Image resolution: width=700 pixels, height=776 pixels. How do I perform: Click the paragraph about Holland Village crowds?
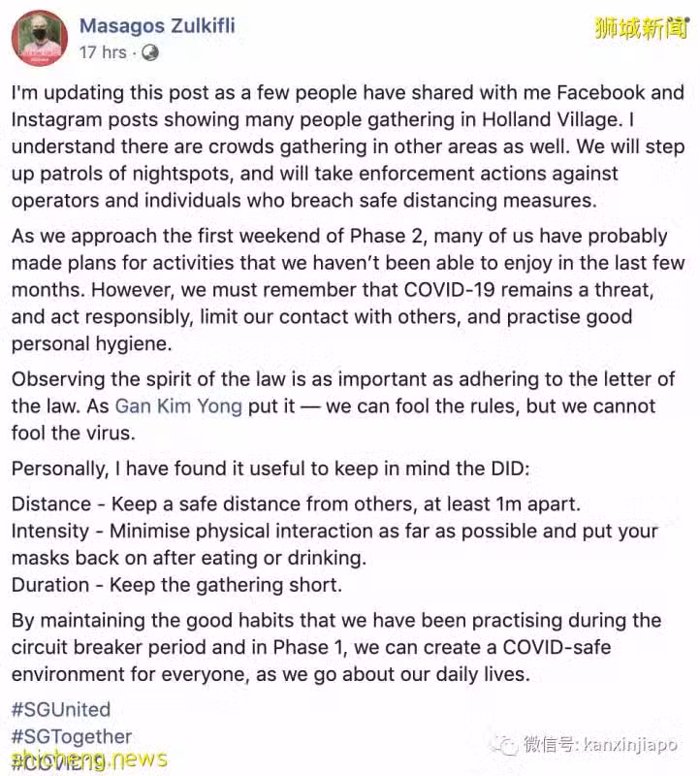348,146
